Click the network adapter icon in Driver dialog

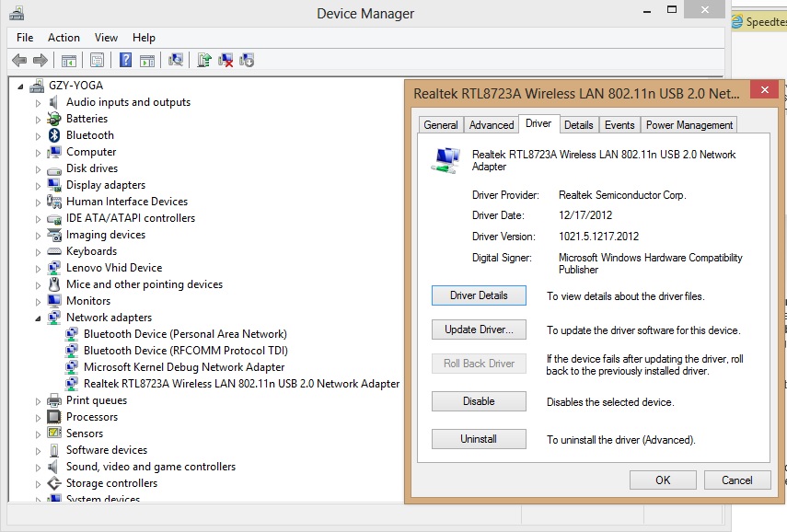tap(446, 160)
